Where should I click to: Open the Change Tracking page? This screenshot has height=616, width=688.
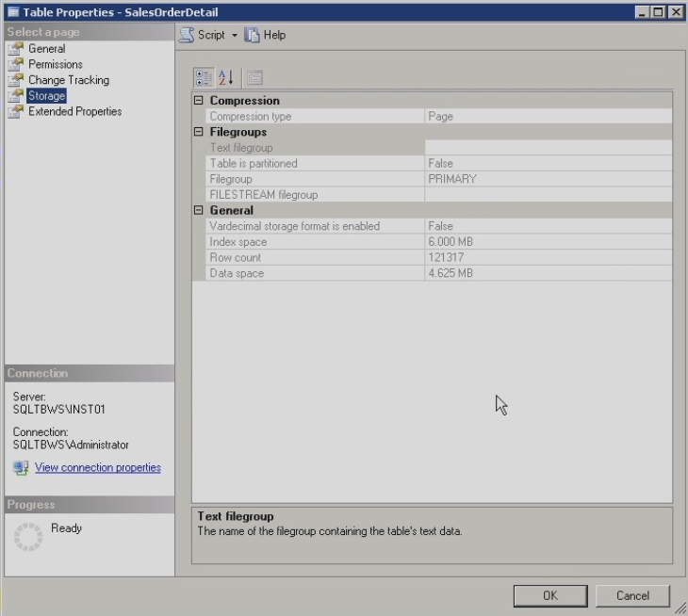(69, 80)
